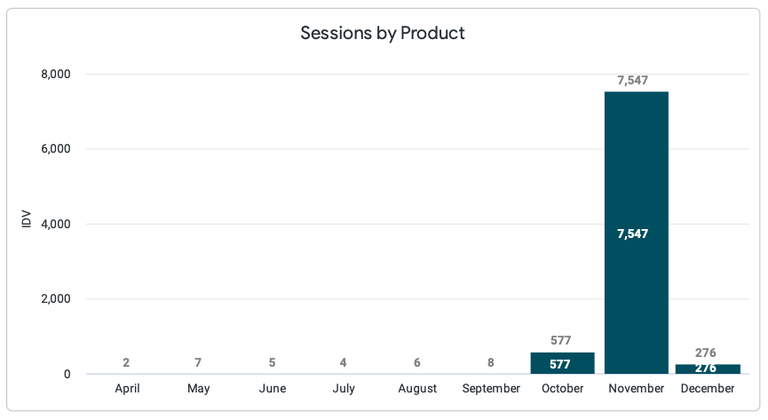768x420 pixels.
Task: Click the 276 label above December bar
Action: pos(705,352)
